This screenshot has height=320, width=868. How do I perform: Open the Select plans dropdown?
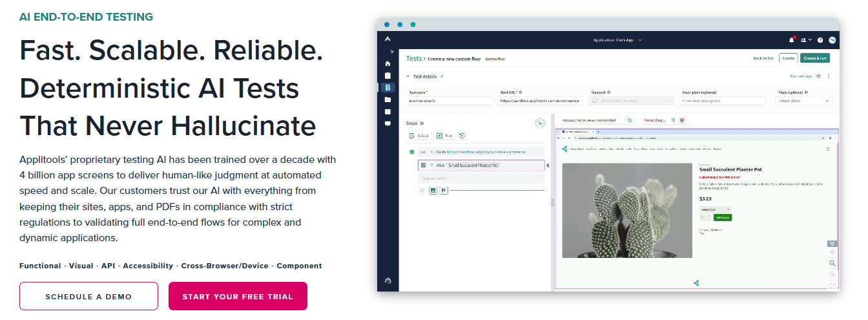click(x=803, y=101)
